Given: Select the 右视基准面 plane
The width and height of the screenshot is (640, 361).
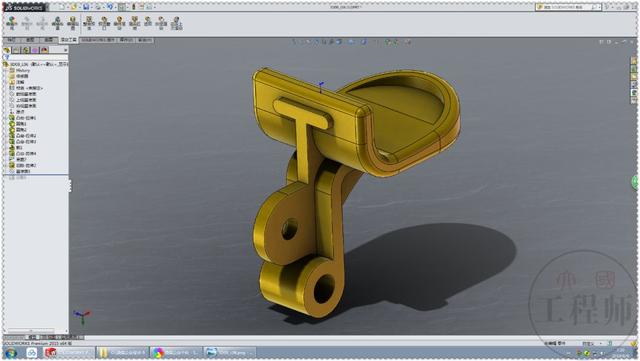Looking at the screenshot, I should point(26,106).
